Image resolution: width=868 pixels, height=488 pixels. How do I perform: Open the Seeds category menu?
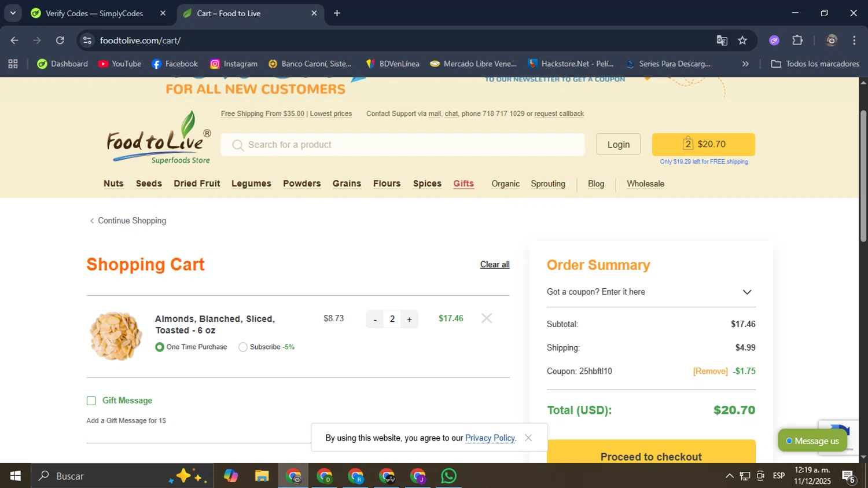[x=149, y=184]
